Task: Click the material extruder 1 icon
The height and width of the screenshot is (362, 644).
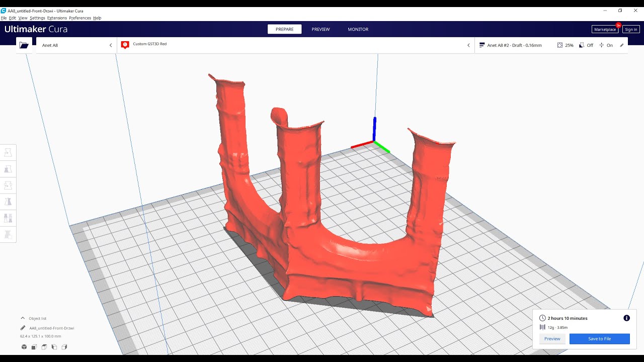Action: [x=125, y=45]
